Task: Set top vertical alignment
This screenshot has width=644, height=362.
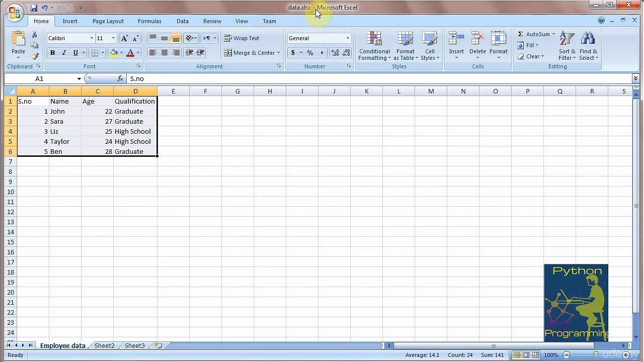Action: point(152,38)
